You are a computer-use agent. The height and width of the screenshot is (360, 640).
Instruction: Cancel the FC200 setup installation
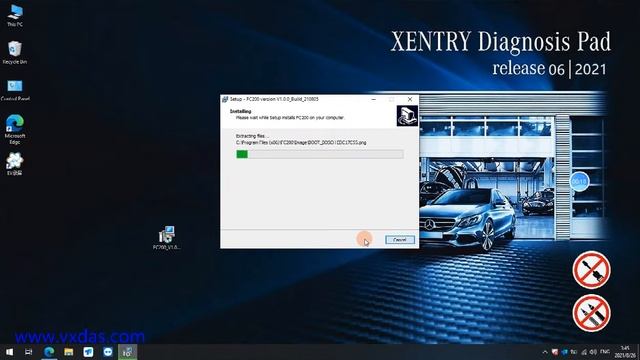pos(400,240)
